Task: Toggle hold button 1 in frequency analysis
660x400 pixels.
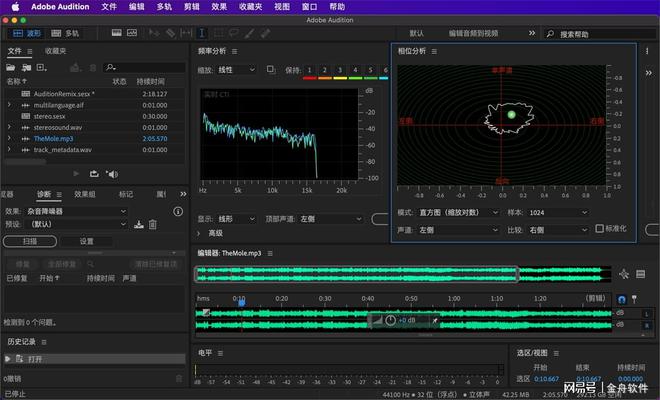Action: click(309, 70)
